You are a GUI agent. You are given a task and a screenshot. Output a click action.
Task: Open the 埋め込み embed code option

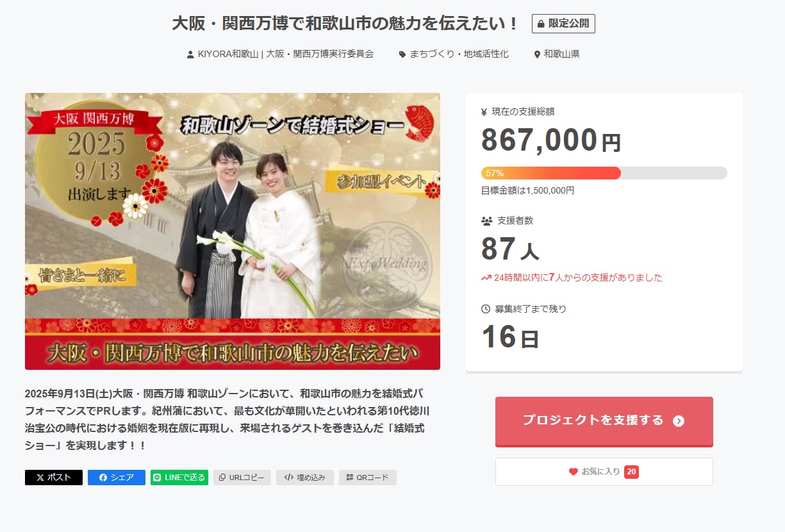(x=305, y=478)
